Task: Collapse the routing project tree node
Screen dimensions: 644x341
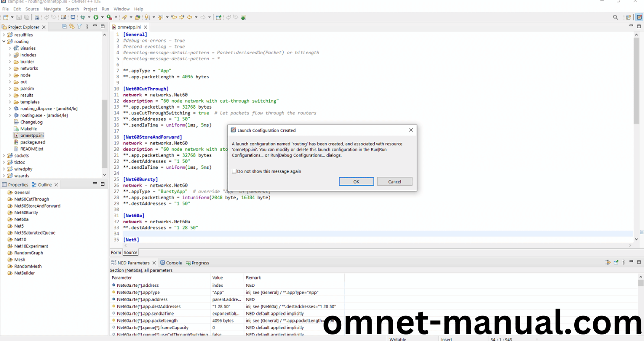Action: [4, 42]
